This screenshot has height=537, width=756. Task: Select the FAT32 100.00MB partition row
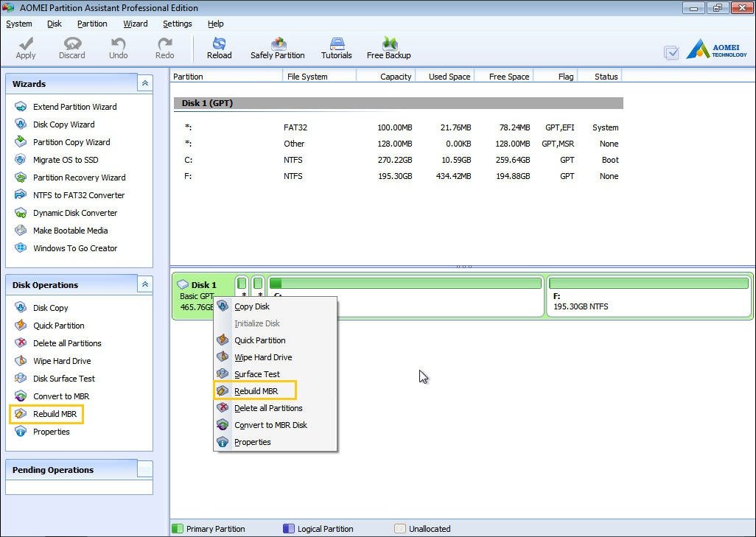point(398,127)
